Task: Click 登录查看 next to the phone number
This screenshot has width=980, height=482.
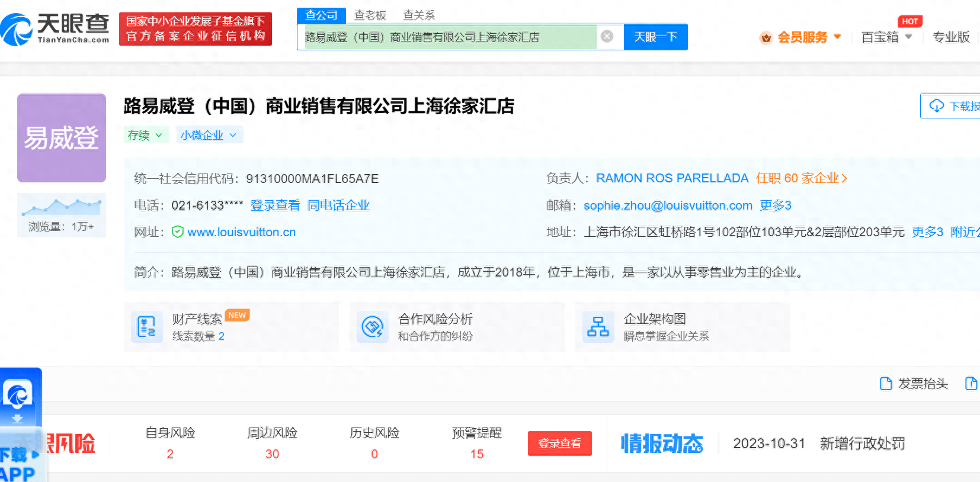Action: (275, 205)
